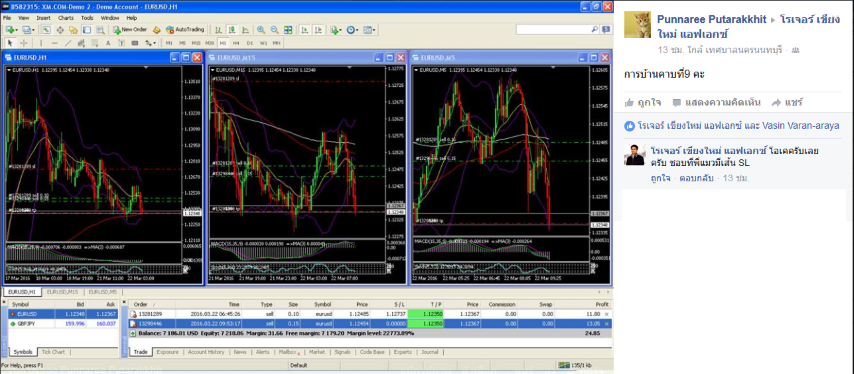Select the trendline drawing tool
This screenshot has width=854, height=374.
coord(68,43)
